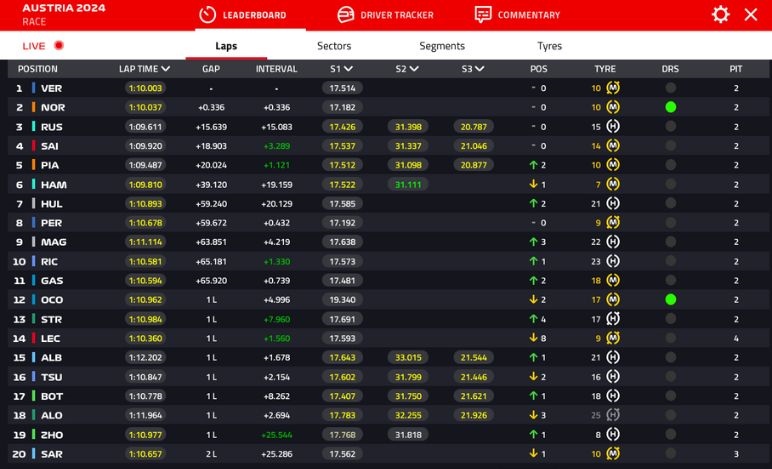Click the HAM team color bar
772x469 pixels.
point(33,185)
